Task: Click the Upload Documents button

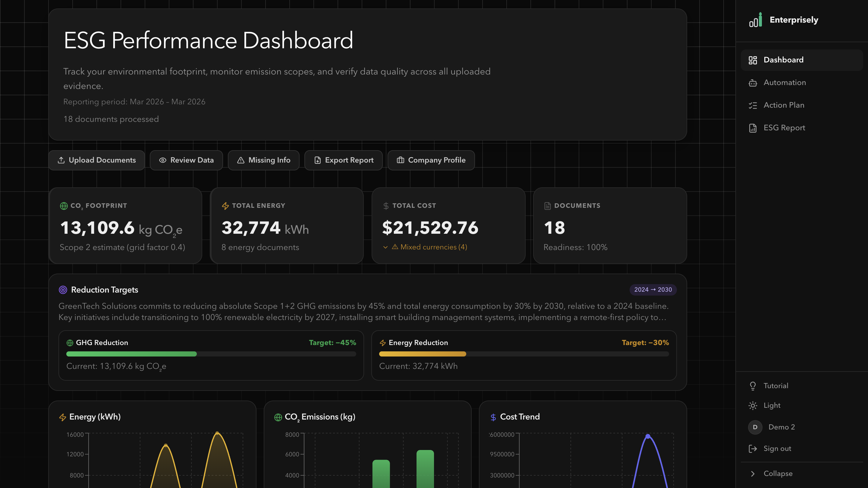Action: [x=97, y=160]
